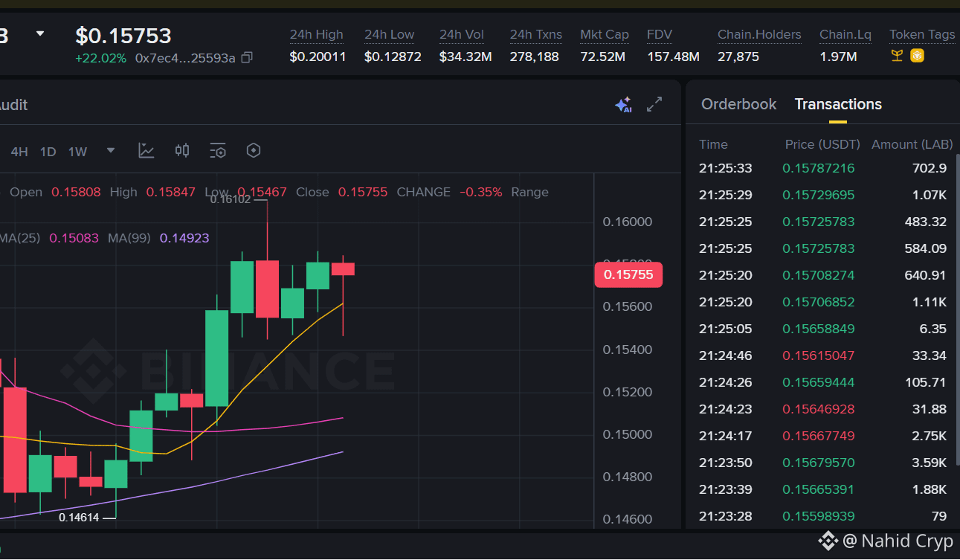Image resolution: width=960 pixels, height=560 pixels.
Task: Click the Token Tags label
Action: 922,34
